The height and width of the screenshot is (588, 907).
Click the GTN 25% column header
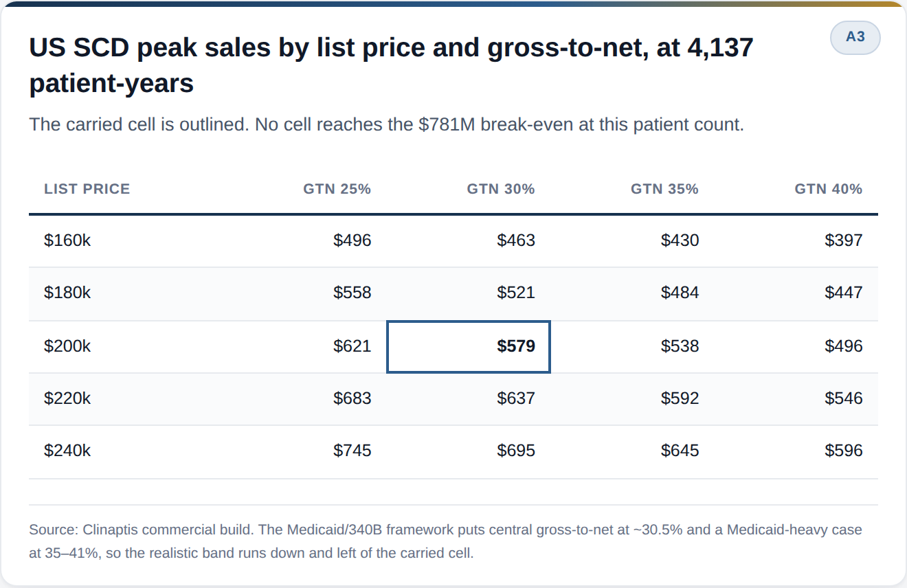pyautogui.click(x=337, y=189)
